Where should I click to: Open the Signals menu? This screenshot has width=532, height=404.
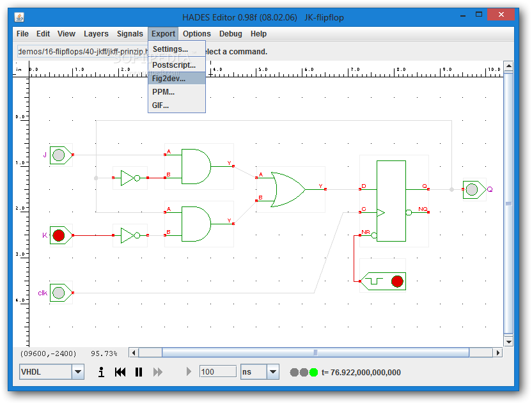tap(130, 34)
